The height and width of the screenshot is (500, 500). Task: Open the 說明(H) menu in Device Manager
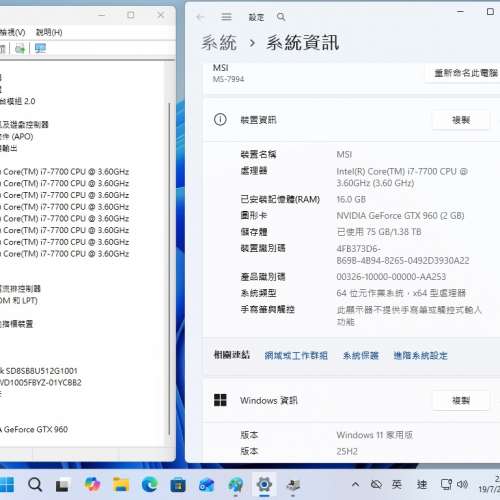click(x=49, y=32)
